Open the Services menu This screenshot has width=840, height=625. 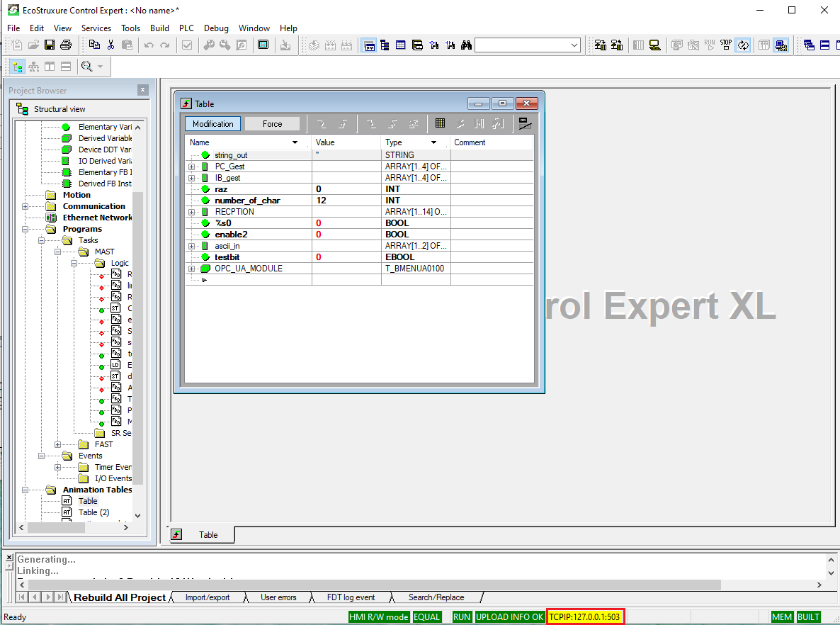coord(96,28)
